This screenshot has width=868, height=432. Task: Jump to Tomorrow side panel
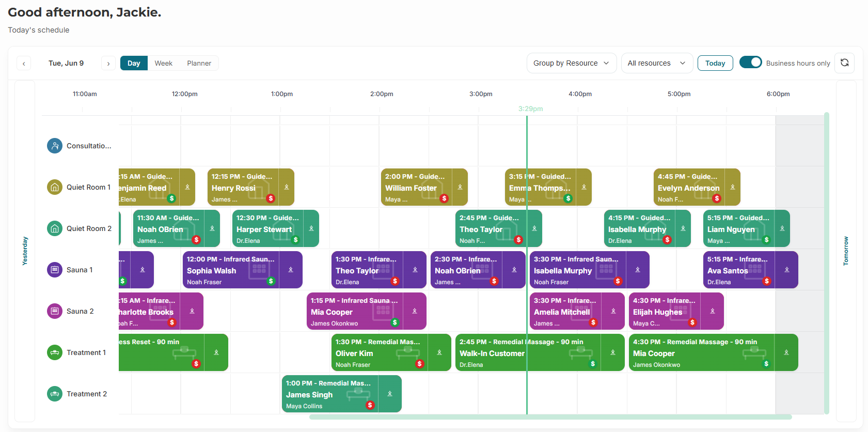coord(846,251)
